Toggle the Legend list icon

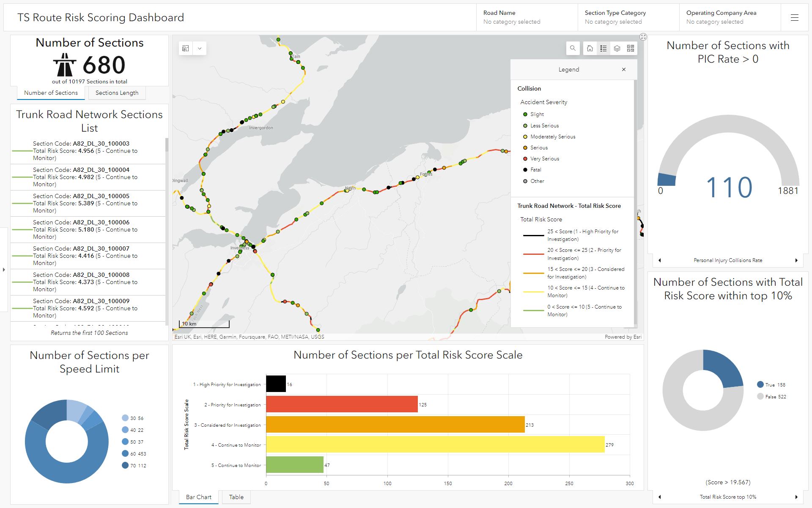point(604,48)
